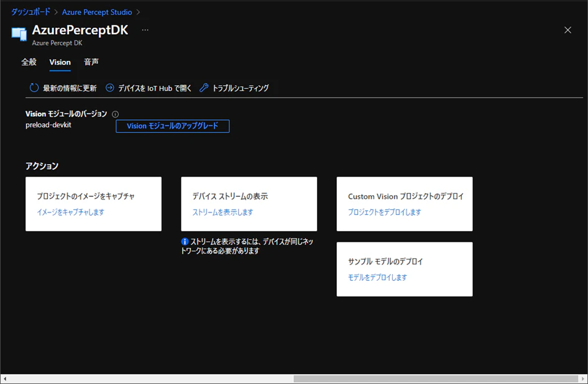588x384 pixels.
Task: Select the デバイス ストリームの表示 card title
Action: (230, 196)
